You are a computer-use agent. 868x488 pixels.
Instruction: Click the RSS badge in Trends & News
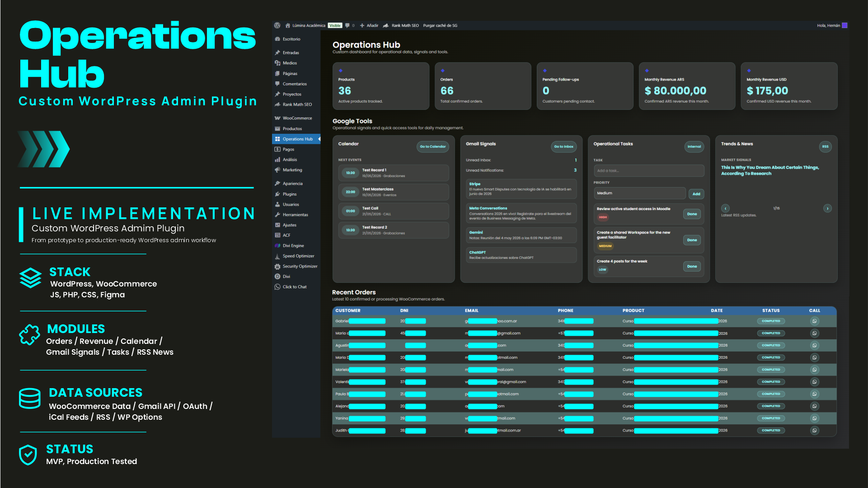pos(825,147)
